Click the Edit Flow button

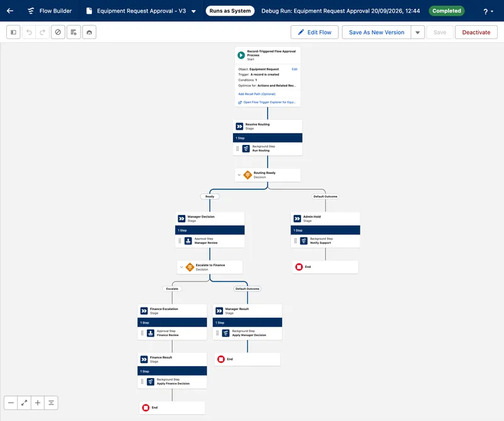tap(314, 32)
